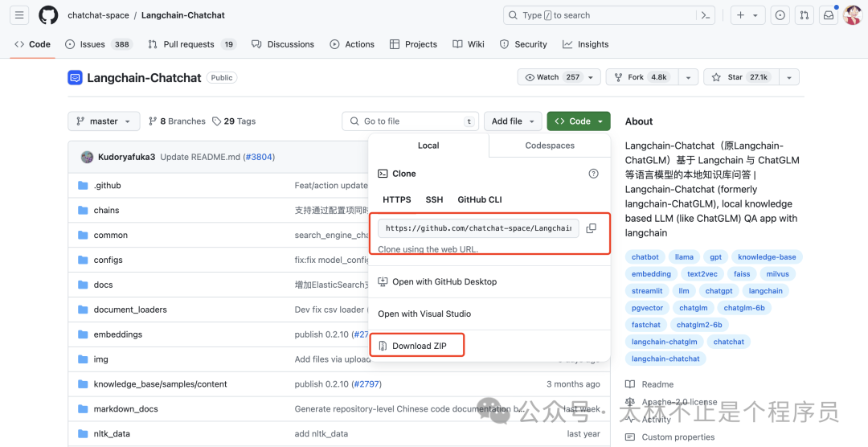Open the create new plus menu
The width and height of the screenshot is (868, 447).
pos(747,15)
